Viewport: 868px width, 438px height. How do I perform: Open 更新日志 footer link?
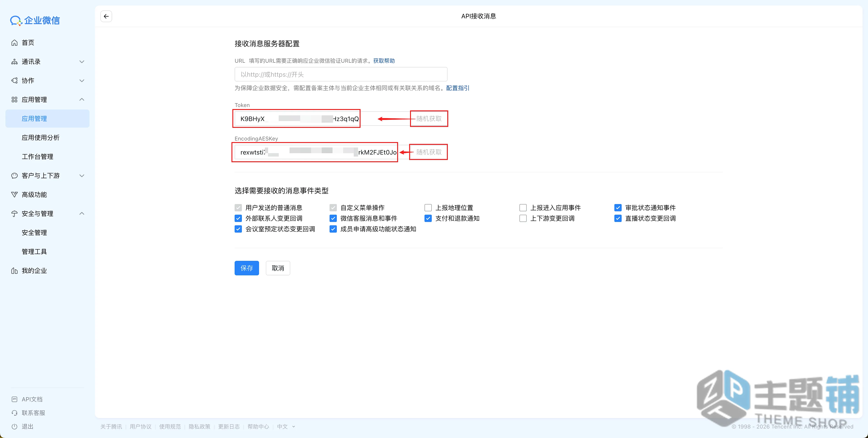pos(229,426)
